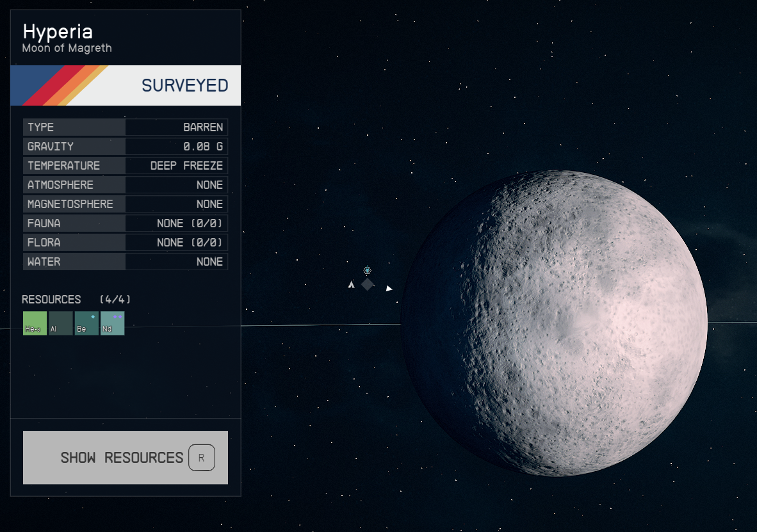Select the Type Barren row
Screen dimensions: 757x532
pyautogui.click(x=126, y=127)
